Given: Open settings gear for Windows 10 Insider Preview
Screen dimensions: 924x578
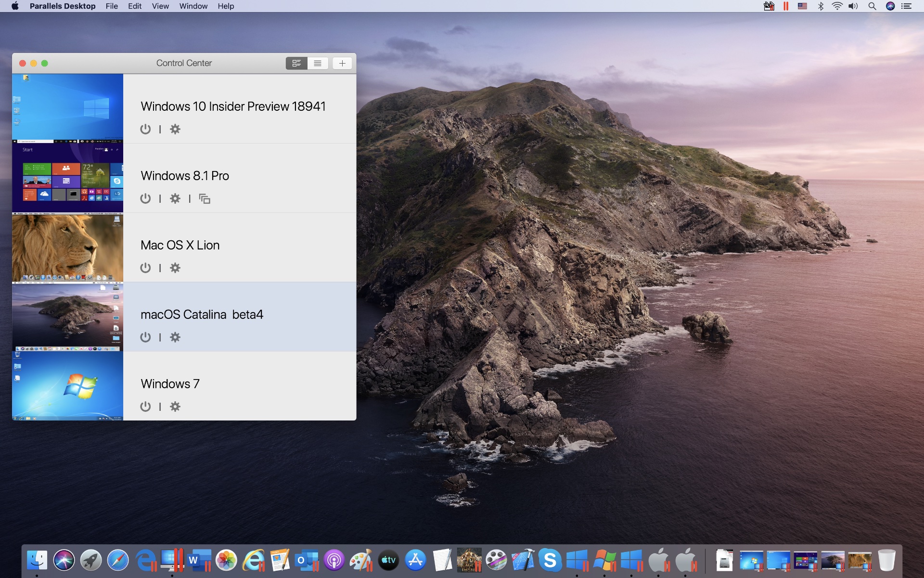Looking at the screenshot, I should [x=175, y=129].
